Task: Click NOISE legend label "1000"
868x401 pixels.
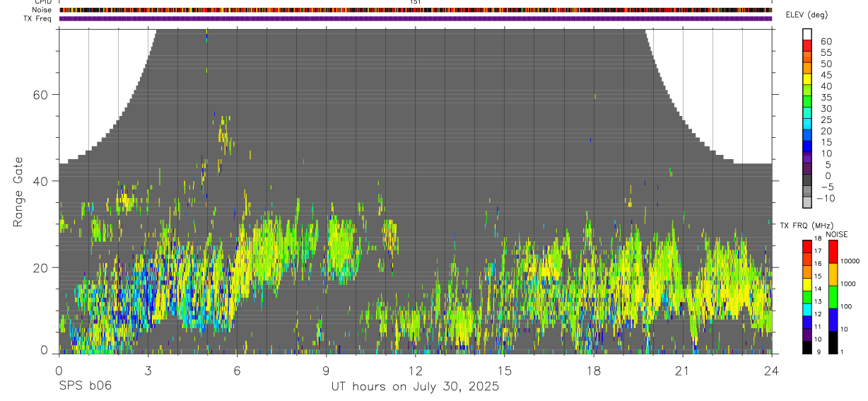Action: click(848, 284)
